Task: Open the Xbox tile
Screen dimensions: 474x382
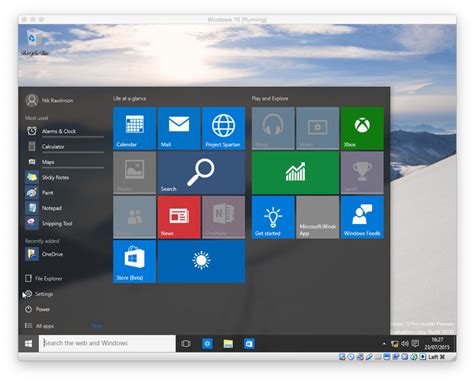Action: pyautogui.click(x=362, y=128)
